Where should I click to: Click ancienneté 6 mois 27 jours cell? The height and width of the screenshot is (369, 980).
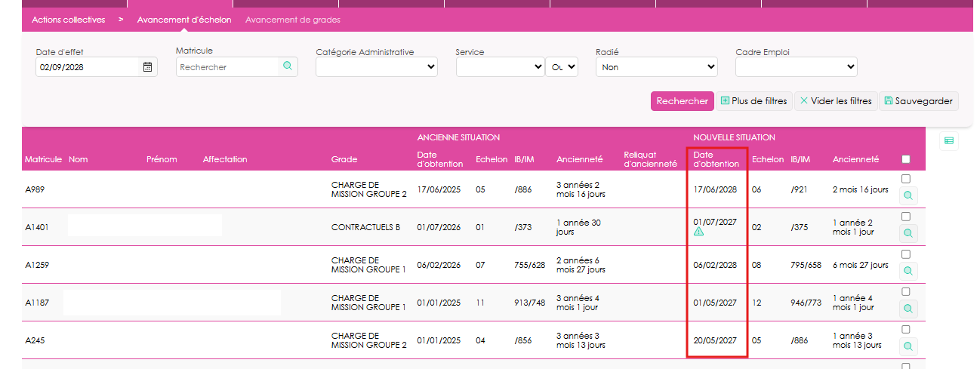[x=861, y=265]
